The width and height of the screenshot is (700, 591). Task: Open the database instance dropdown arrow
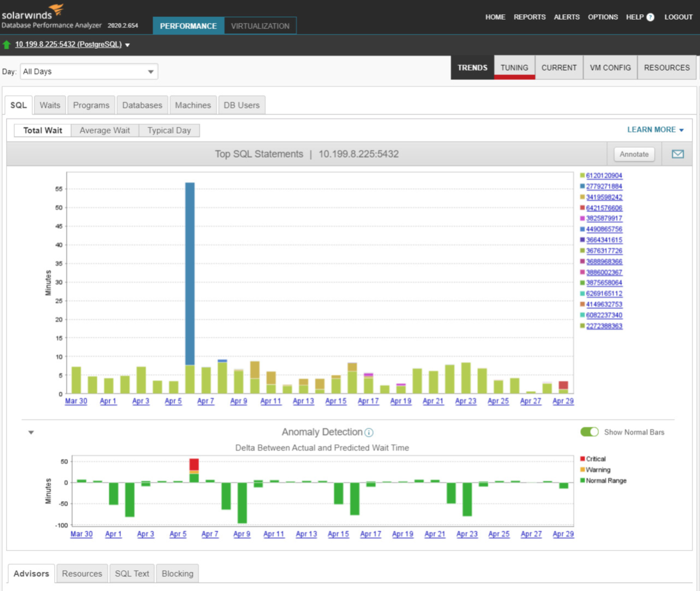tap(128, 45)
